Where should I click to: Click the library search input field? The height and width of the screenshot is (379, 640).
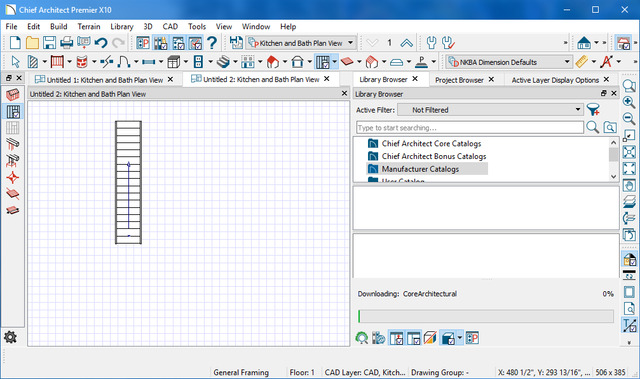coord(470,128)
